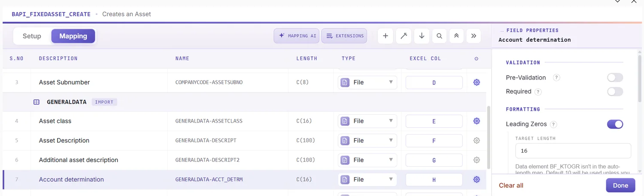The width and height of the screenshot is (644, 196).
Task: Click the BAPI_FIXEDASSET_CREATE title
Action: 51,14
